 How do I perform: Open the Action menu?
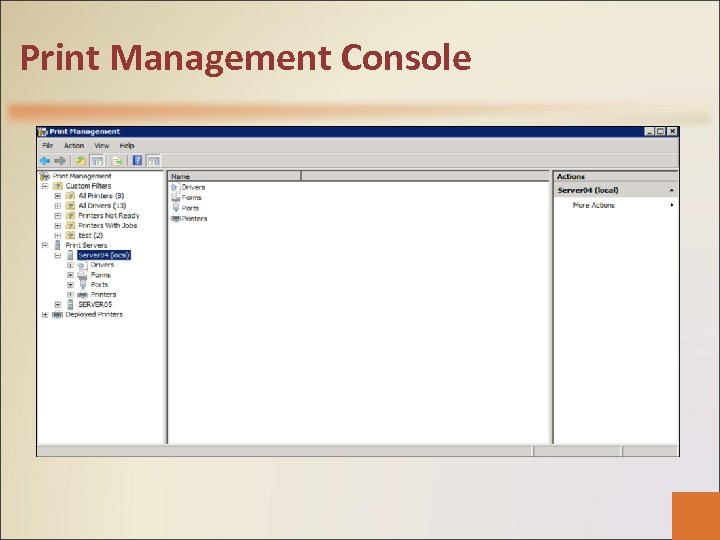tap(74, 146)
